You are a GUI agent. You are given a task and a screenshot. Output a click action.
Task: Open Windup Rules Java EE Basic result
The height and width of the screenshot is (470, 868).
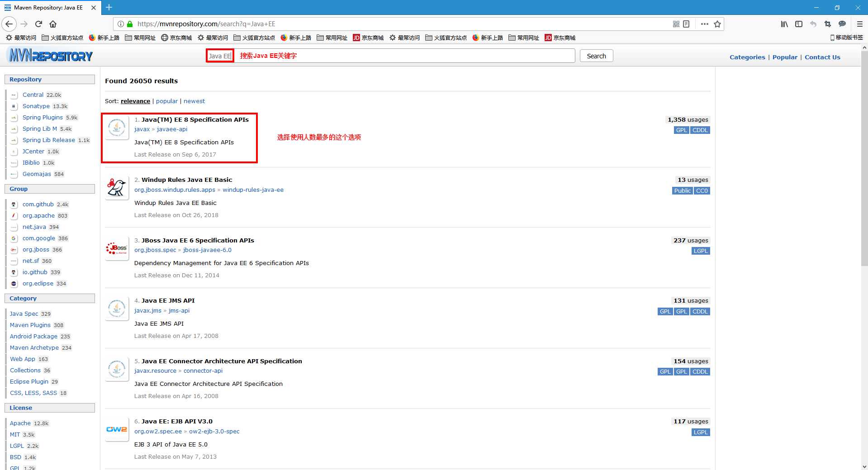[x=187, y=180]
